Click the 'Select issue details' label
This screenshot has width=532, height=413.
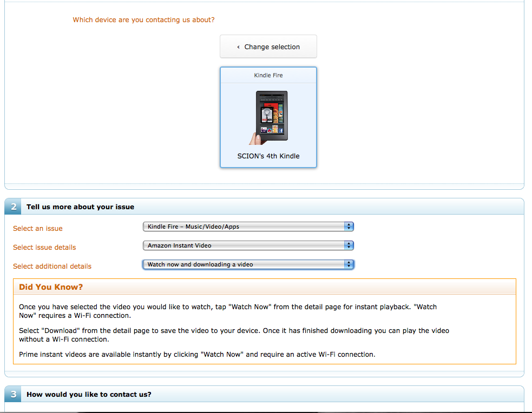click(x=44, y=248)
